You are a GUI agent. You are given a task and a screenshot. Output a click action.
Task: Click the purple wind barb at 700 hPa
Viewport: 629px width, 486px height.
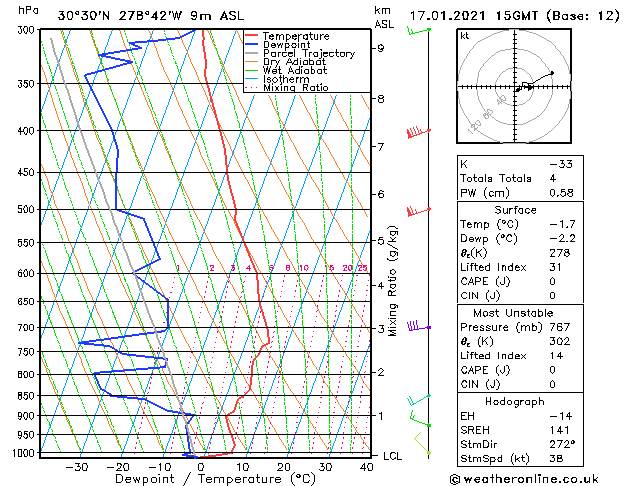[419, 326]
